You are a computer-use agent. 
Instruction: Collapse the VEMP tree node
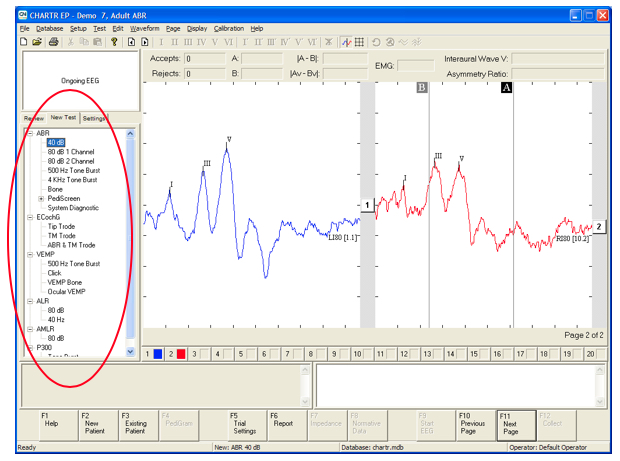[x=30, y=254]
